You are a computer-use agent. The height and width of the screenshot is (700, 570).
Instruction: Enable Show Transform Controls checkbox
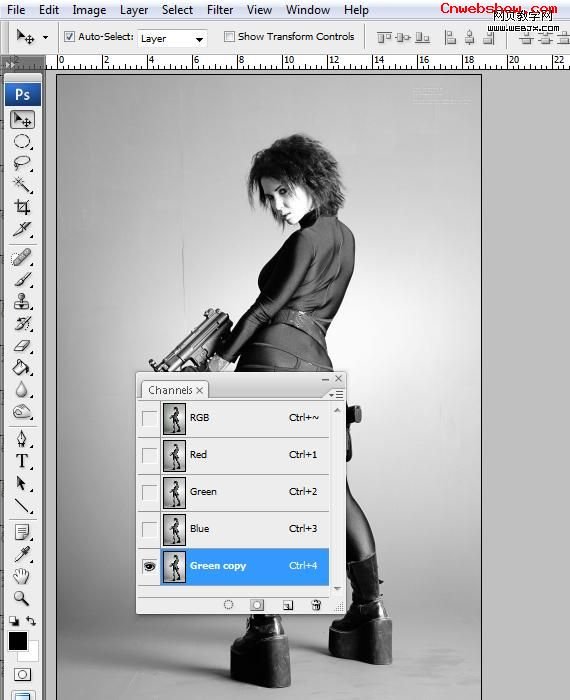pos(229,37)
